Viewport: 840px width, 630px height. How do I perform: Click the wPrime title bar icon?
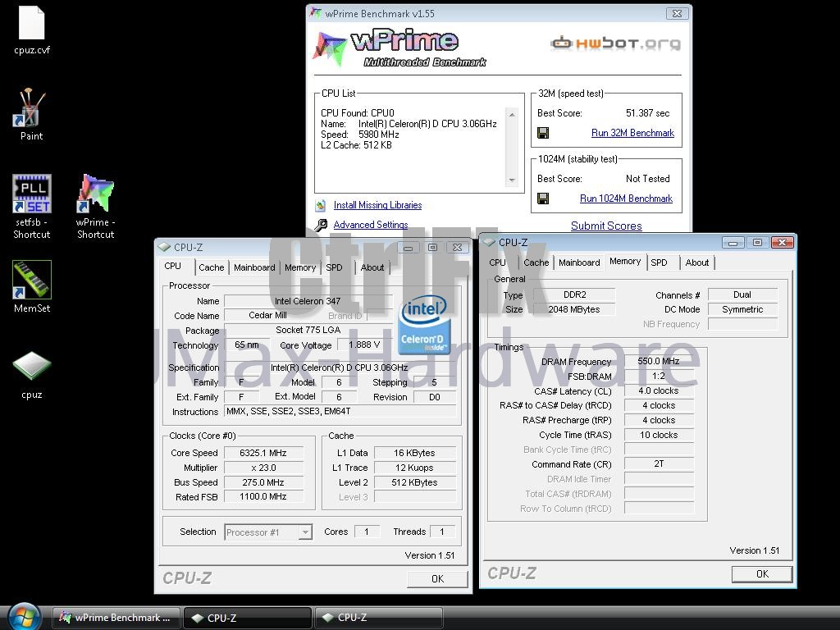click(316, 13)
